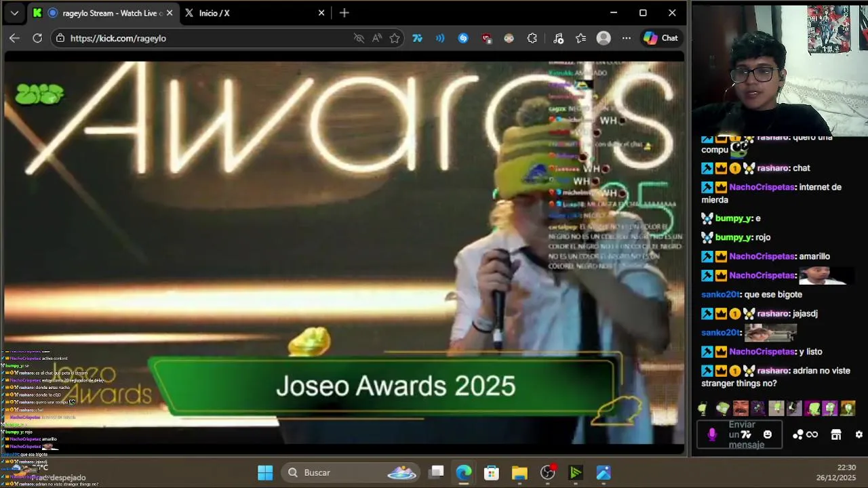Open the Photos app from taskbar
The image size is (868, 488).
604,472
